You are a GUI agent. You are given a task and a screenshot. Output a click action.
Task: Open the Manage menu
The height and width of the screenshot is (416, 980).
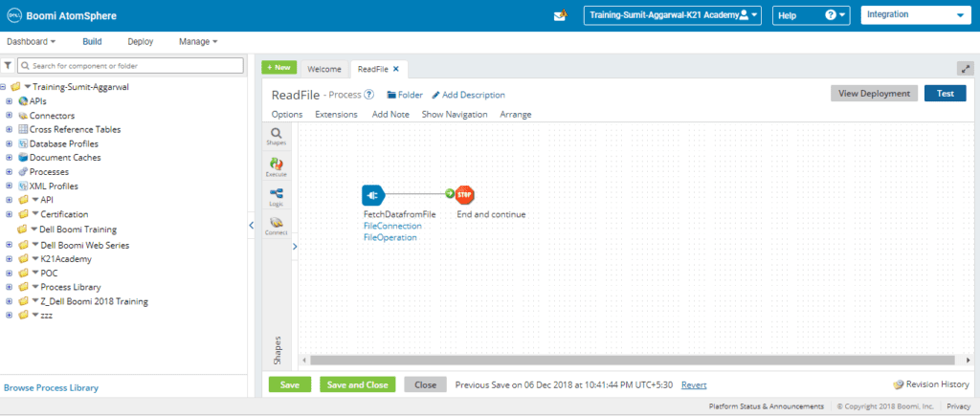pos(198,42)
